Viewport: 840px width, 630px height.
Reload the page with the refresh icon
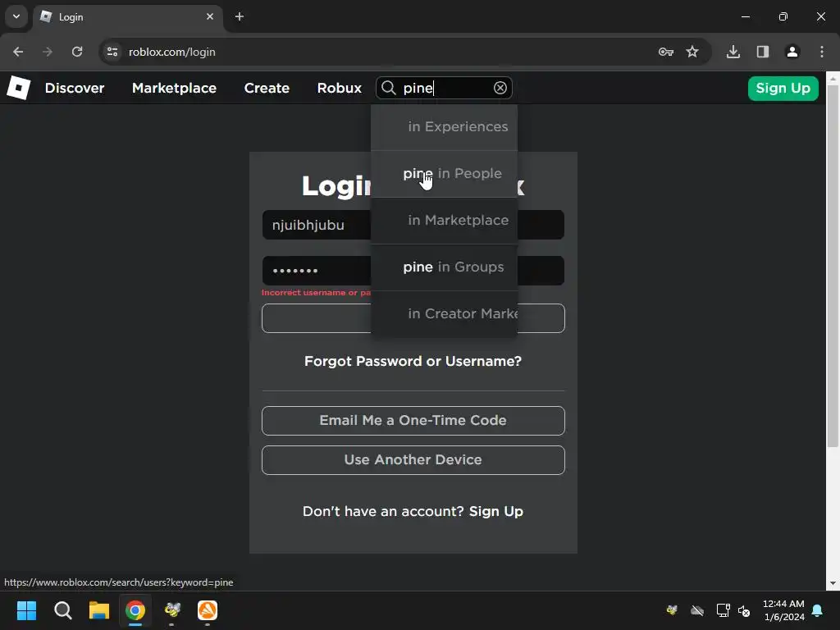[x=77, y=52]
